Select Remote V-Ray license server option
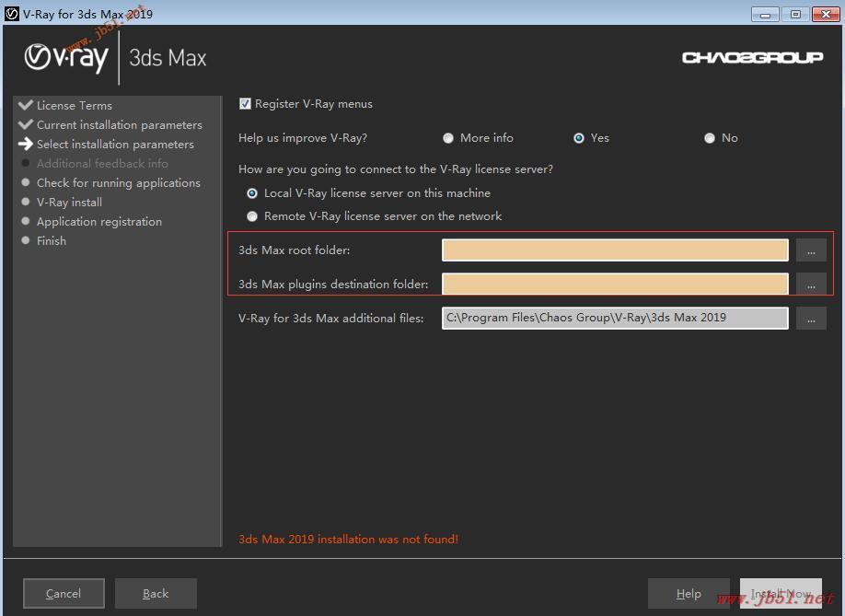Viewport: 845px width, 616px height. coord(251,216)
